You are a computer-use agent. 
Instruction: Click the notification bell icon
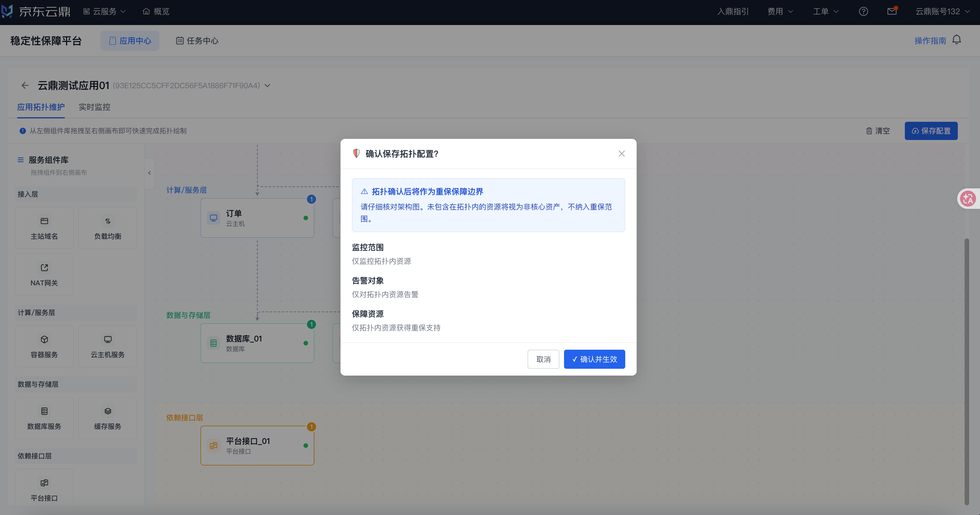click(956, 40)
